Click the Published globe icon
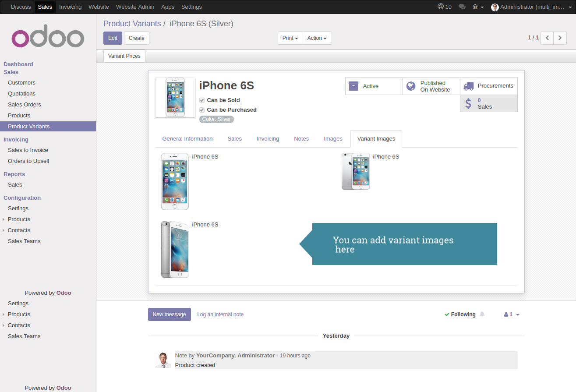This screenshot has height=392, width=576. point(411,86)
